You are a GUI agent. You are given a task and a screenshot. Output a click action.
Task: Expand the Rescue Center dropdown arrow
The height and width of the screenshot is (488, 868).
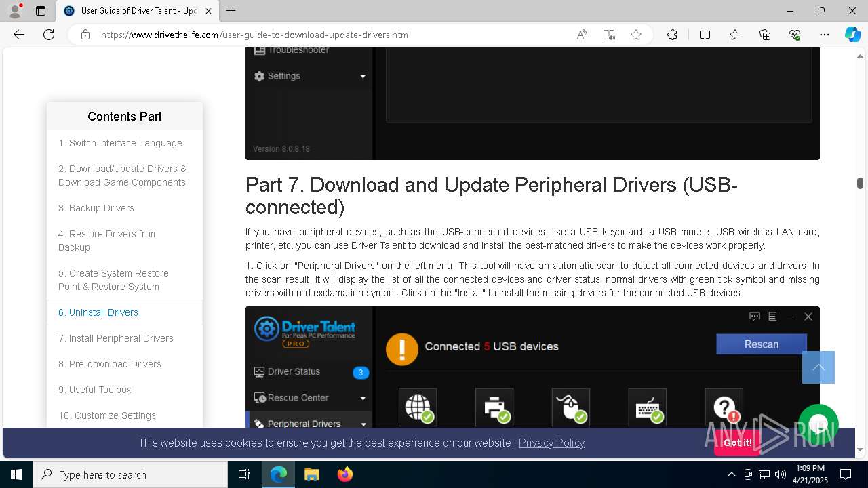(363, 399)
